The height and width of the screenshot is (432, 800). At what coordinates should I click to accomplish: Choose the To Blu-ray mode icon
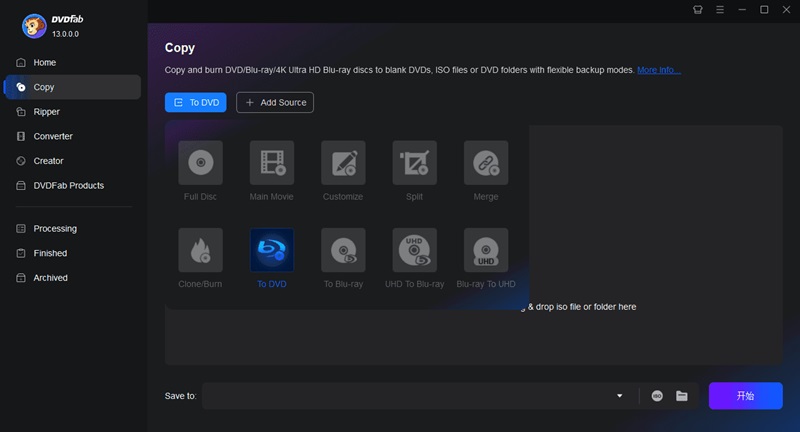343,250
